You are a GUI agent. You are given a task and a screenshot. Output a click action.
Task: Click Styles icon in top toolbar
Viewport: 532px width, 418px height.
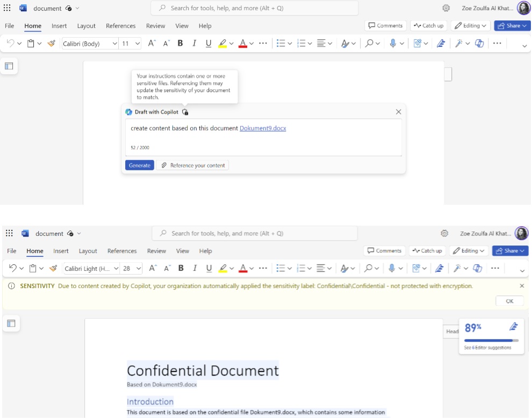click(345, 43)
